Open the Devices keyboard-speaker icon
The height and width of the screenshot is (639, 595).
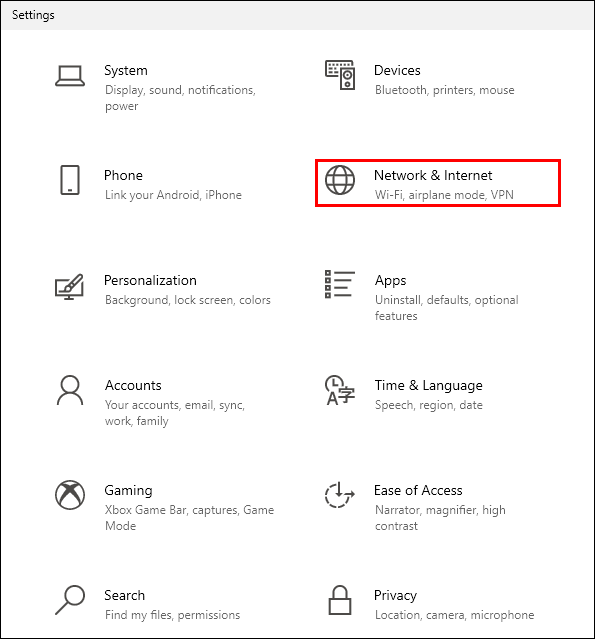(x=340, y=75)
